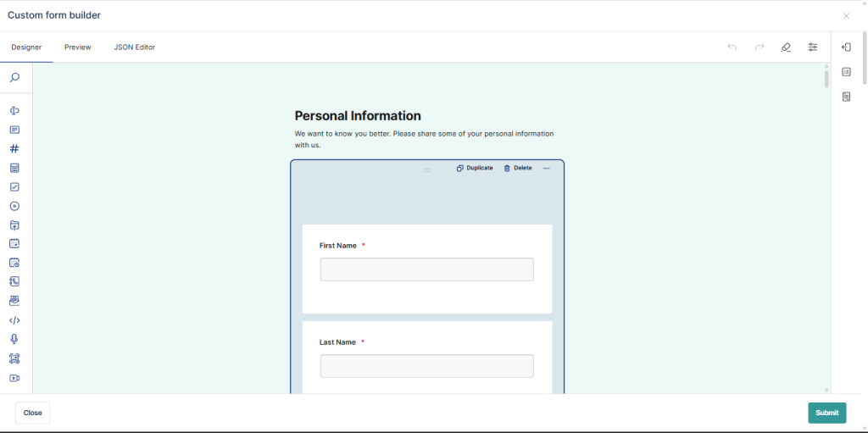
Task: Open the JSON Editor tab
Action: 134,47
